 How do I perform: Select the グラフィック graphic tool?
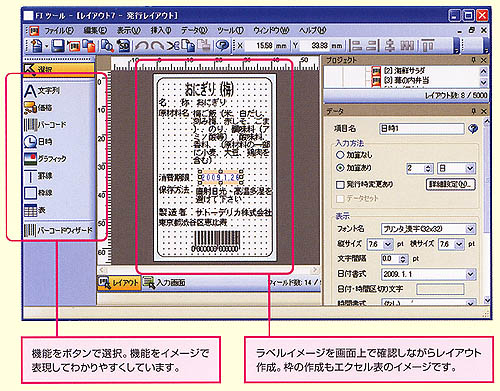click(45, 159)
